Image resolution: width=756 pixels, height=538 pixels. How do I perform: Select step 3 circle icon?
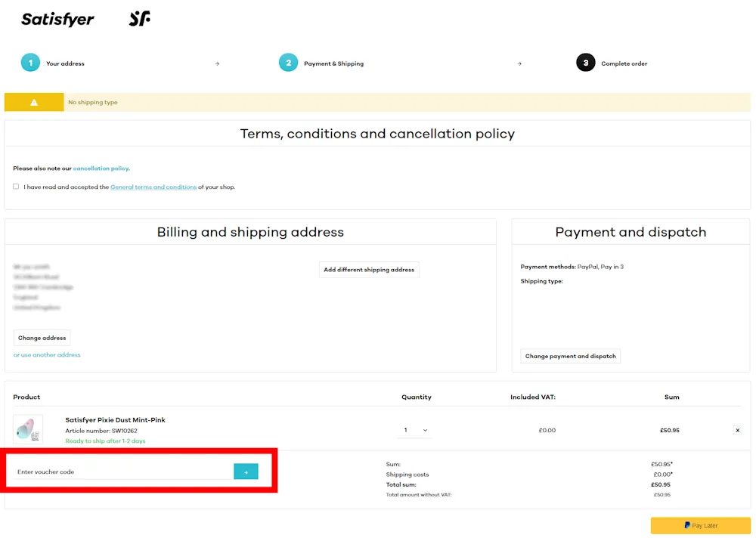586,63
